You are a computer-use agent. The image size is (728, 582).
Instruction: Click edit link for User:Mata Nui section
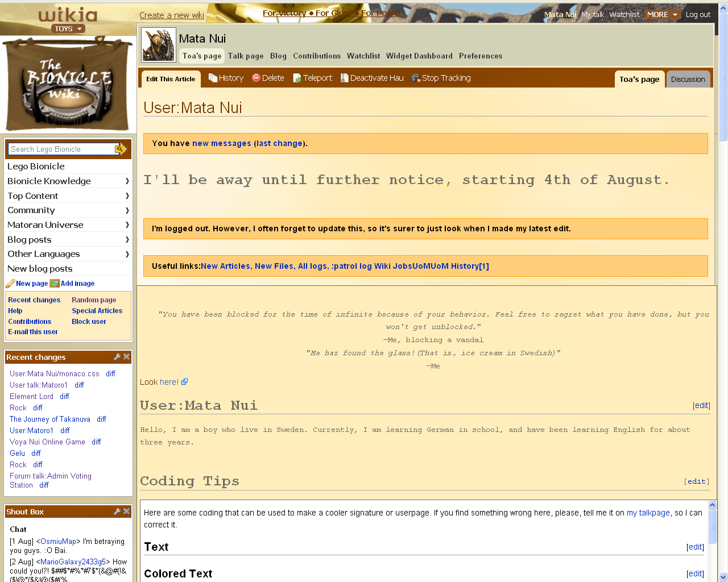701,405
